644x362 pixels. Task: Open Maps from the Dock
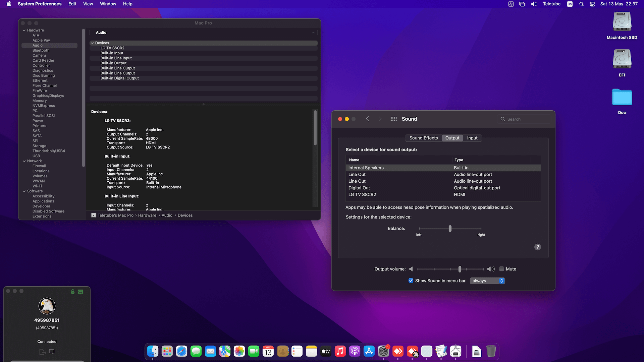coord(225,351)
